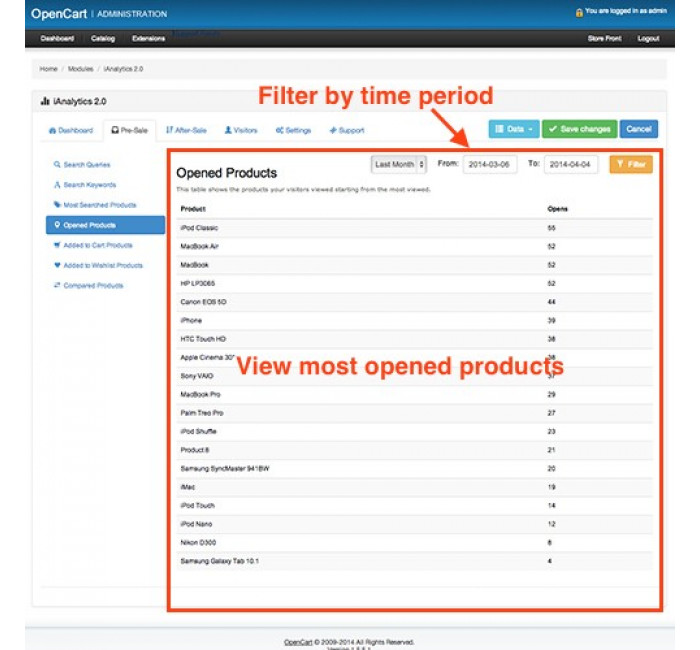Select the iPod Shuffle row
The height and width of the screenshot is (650, 700).
pyautogui.click(x=414, y=432)
